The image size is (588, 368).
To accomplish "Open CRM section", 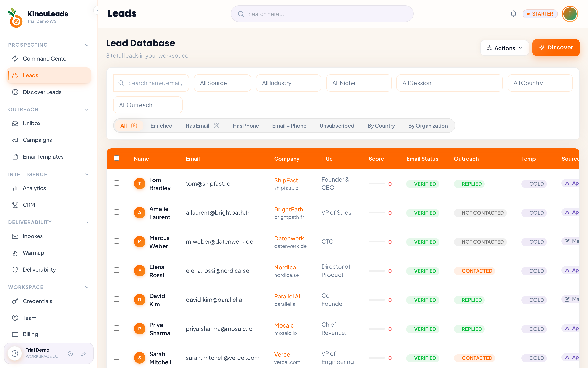I will click(49, 205).
